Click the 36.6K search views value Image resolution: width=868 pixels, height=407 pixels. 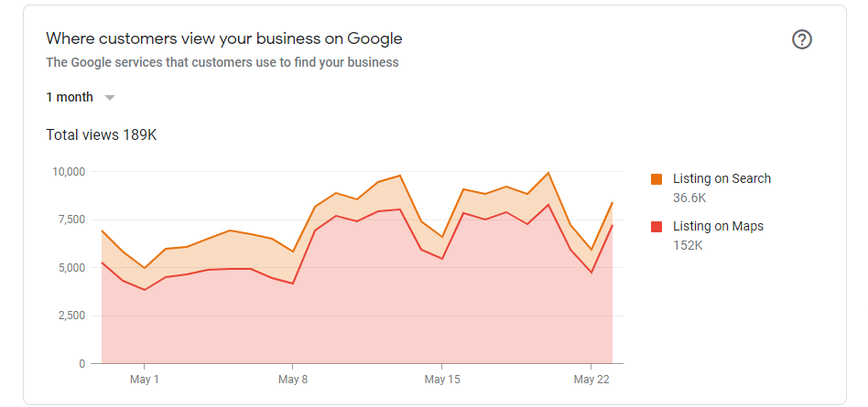coord(689,198)
